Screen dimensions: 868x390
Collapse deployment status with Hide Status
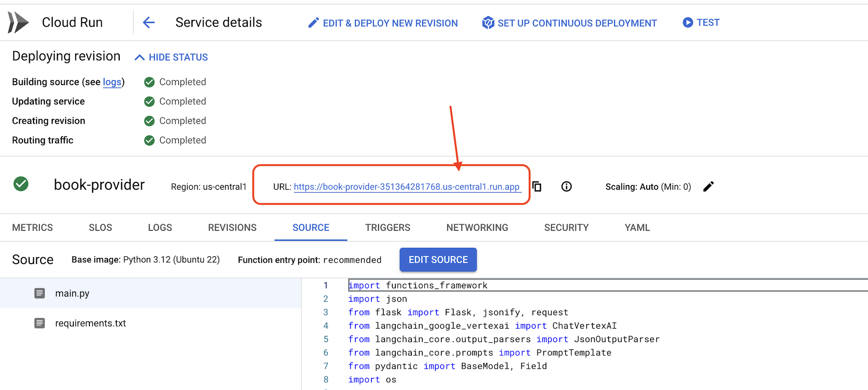(x=171, y=57)
